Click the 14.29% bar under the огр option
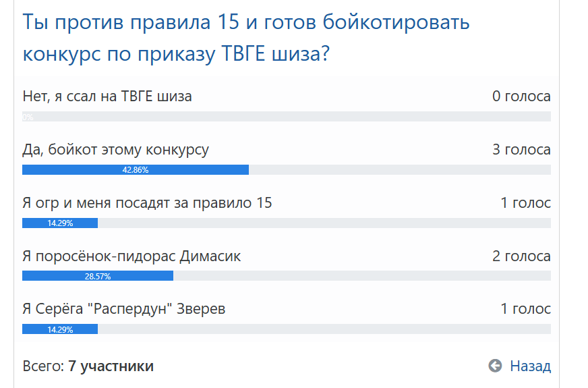 click(60, 223)
